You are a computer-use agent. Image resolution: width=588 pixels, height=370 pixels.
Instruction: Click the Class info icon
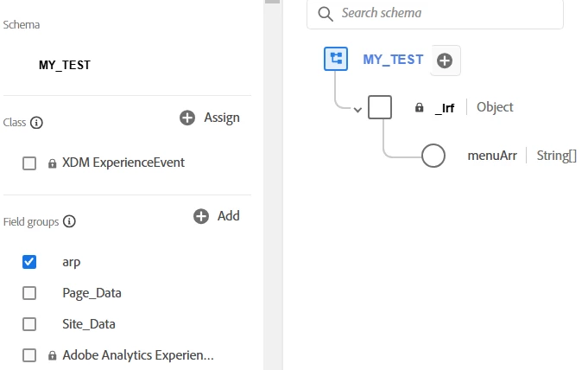point(36,123)
